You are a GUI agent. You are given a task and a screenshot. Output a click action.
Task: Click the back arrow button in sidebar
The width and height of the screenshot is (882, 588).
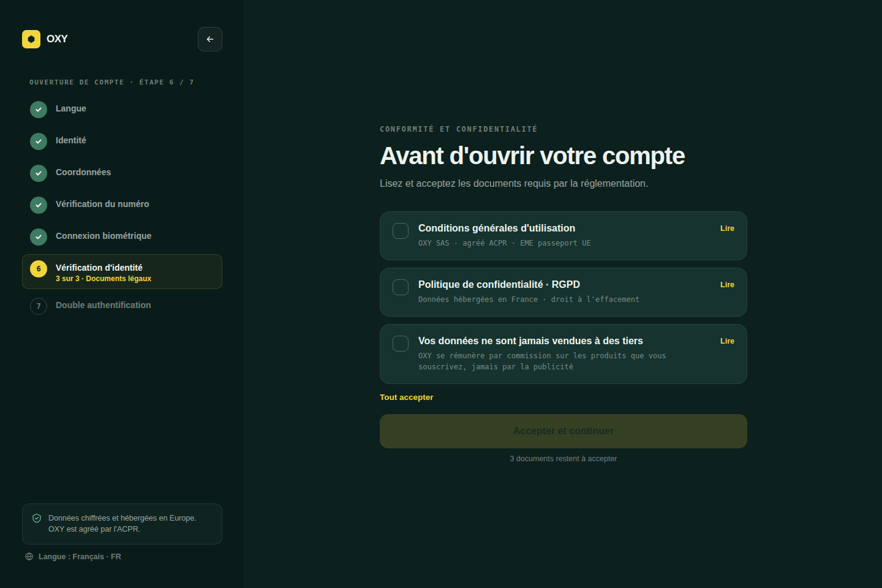point(210,39)
